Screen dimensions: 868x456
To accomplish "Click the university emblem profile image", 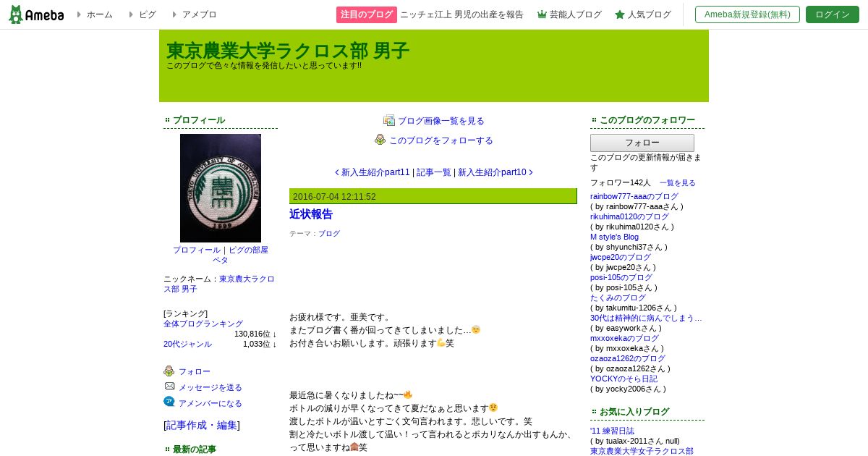I will click(221, 188).
